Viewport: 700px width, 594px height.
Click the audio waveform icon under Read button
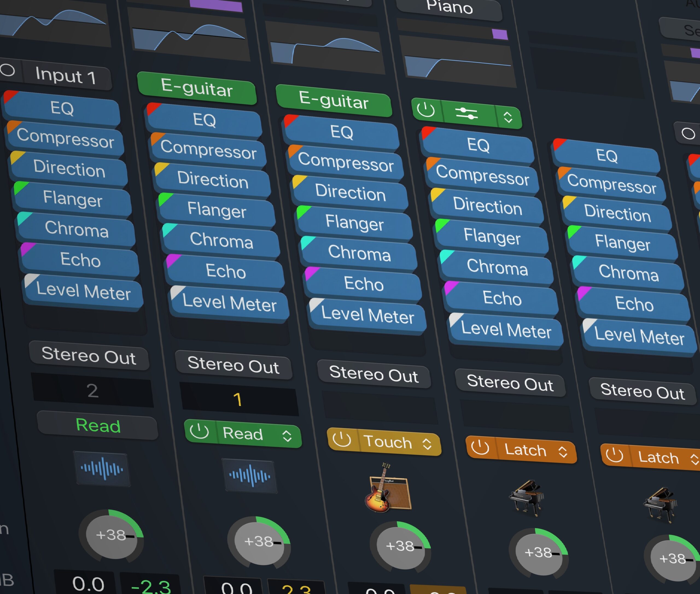[x=250, y=476]
